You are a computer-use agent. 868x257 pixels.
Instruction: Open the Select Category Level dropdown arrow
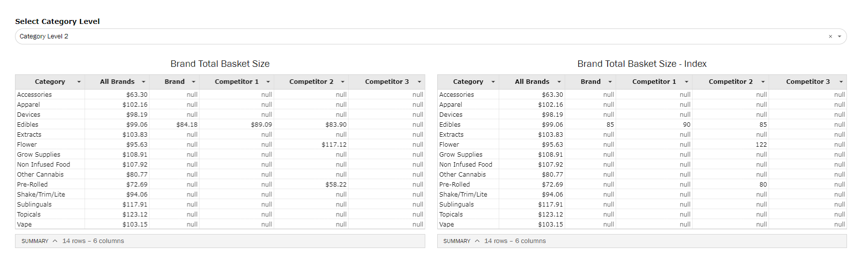840,36
